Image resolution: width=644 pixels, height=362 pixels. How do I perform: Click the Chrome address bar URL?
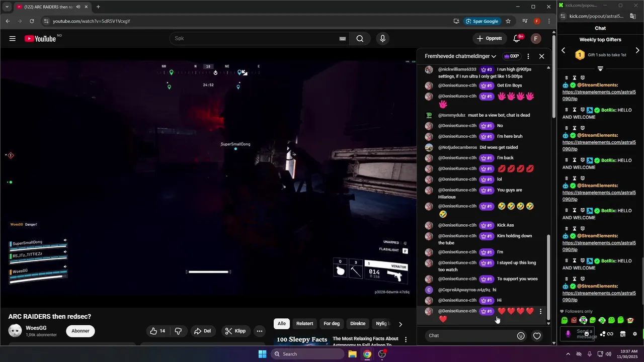pos(92,21)
